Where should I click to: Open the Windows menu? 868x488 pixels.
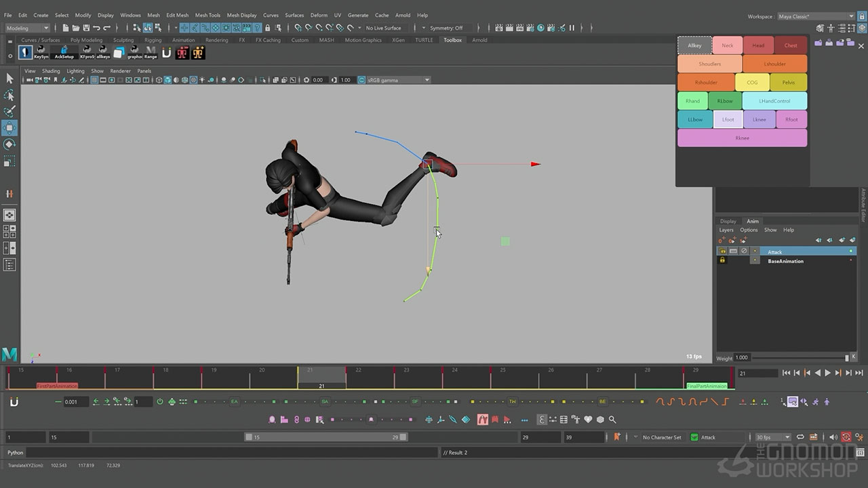tap(130, 15)
